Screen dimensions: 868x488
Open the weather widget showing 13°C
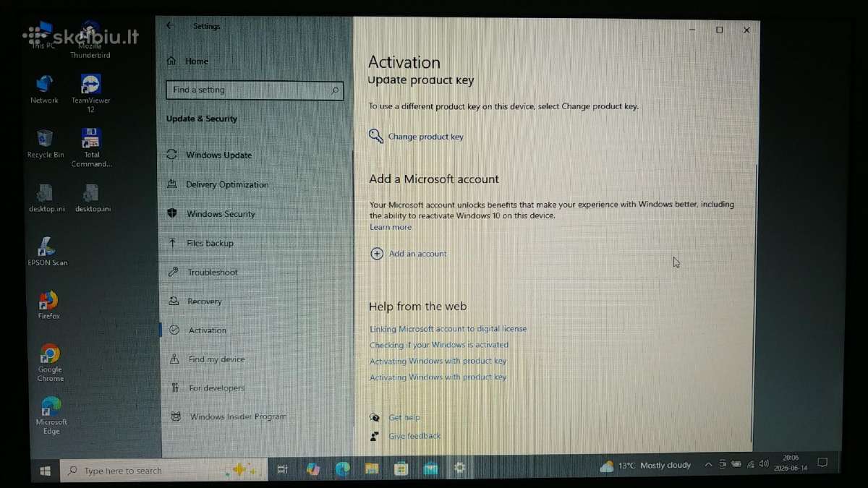pyautogui.click(x=645, y=466)
